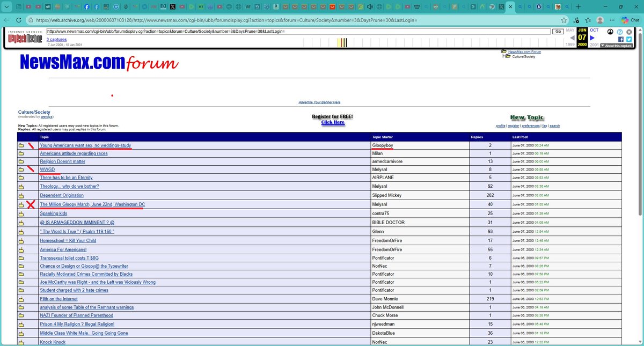644x346 pixels.
Task: Open The Million Gloopy March topic
Action: pos(92,204)
